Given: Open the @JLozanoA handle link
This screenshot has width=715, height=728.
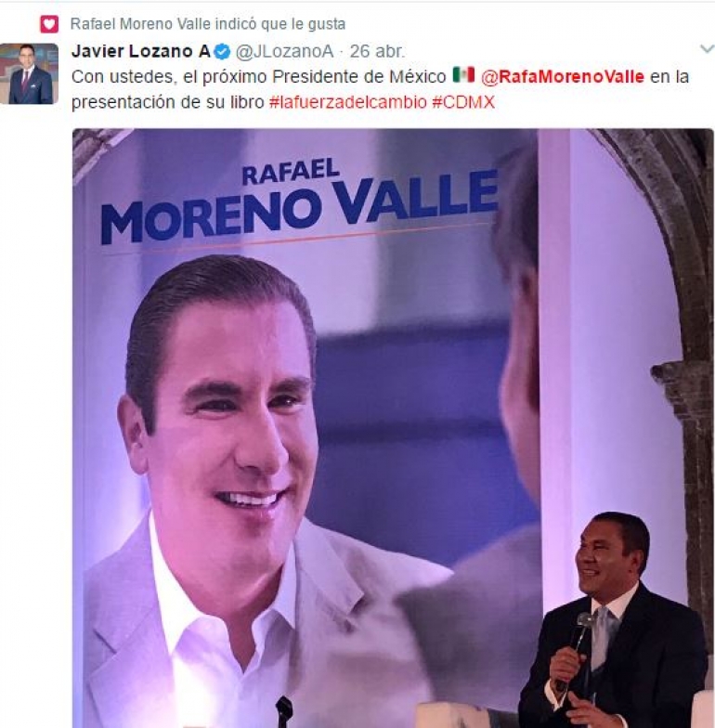Looking at the screenshot, I should coord(284,52).
